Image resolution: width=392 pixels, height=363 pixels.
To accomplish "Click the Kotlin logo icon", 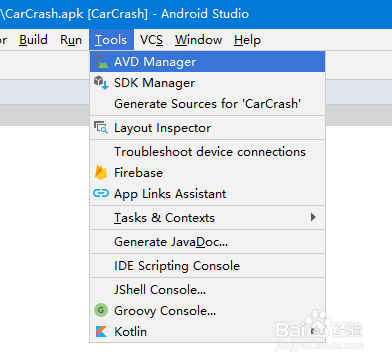I will point(101,331).
